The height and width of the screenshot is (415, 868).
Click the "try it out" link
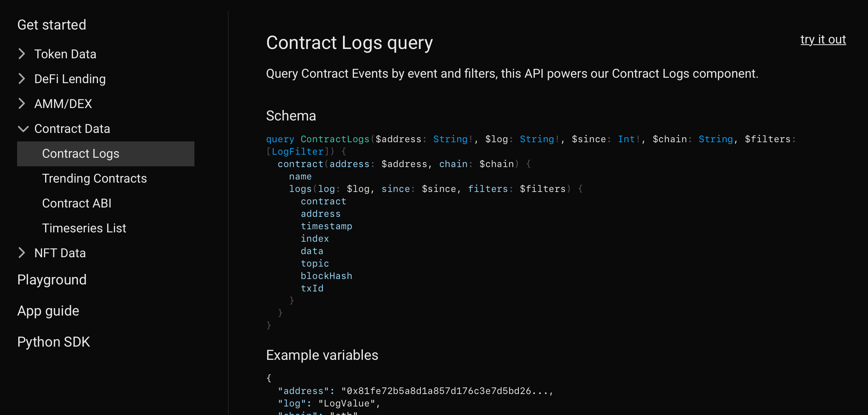[x=823, y=39]
